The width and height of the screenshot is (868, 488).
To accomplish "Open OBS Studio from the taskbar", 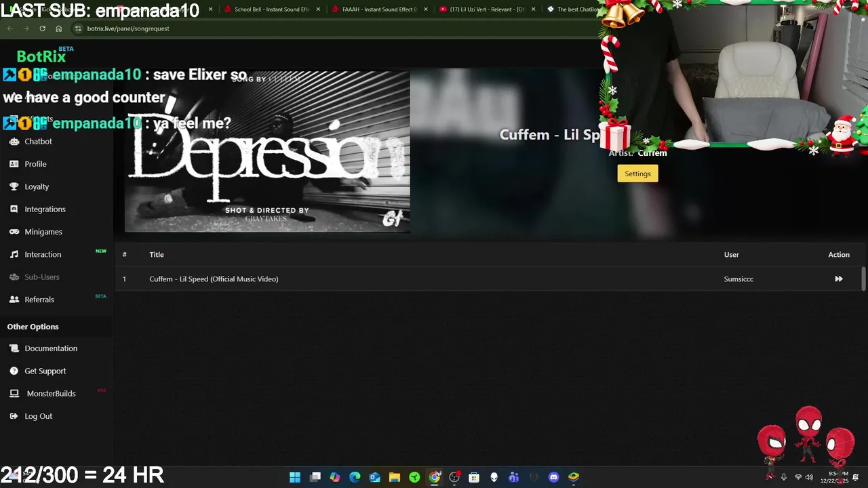I will pos(454,477).
